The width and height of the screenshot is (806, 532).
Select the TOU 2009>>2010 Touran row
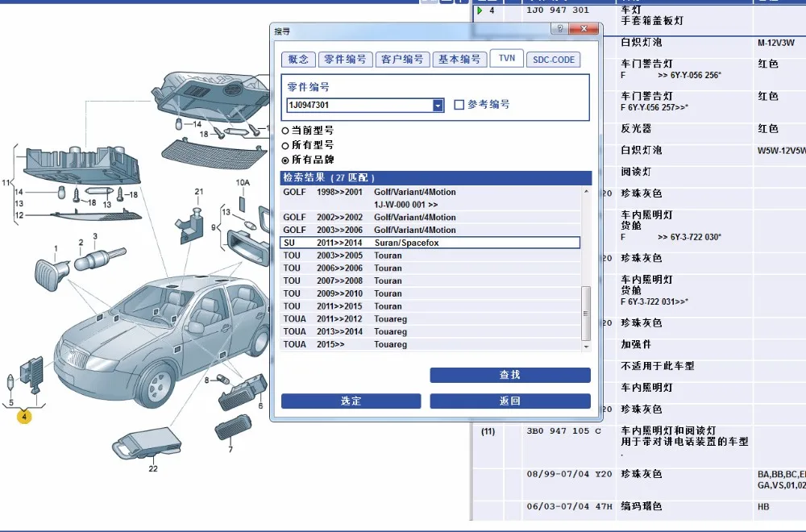pos(430,293)
